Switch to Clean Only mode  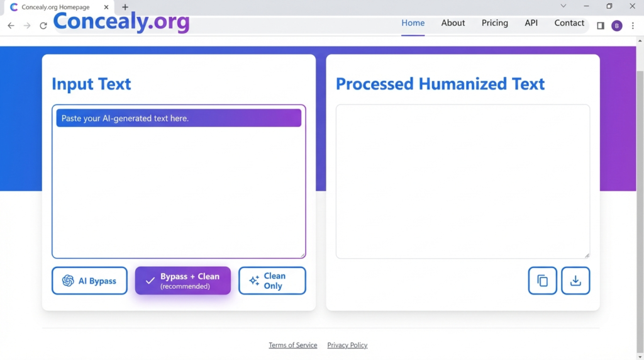(x=272, y=281)
